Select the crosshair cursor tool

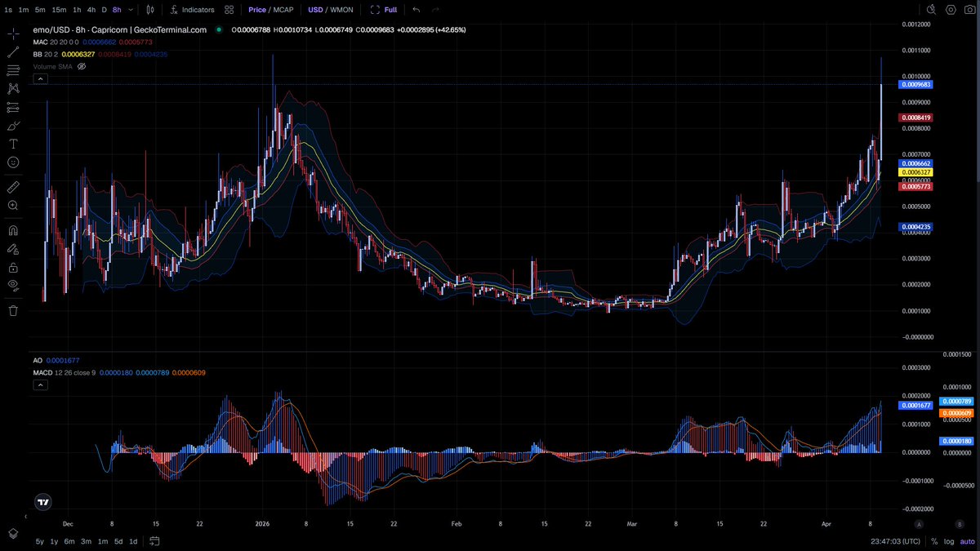click(12, 33)
